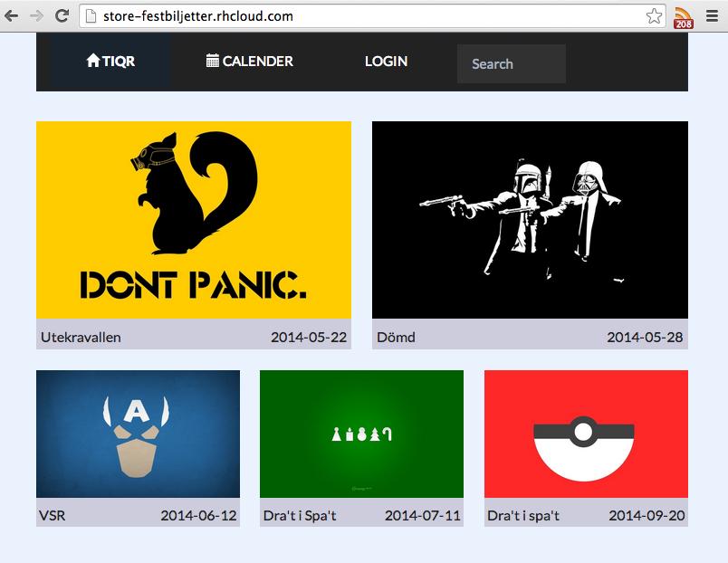The height and width of the screenshot is (563, 728).
Task: Go to the TIQR home menu item
Action: pos(110,61)
